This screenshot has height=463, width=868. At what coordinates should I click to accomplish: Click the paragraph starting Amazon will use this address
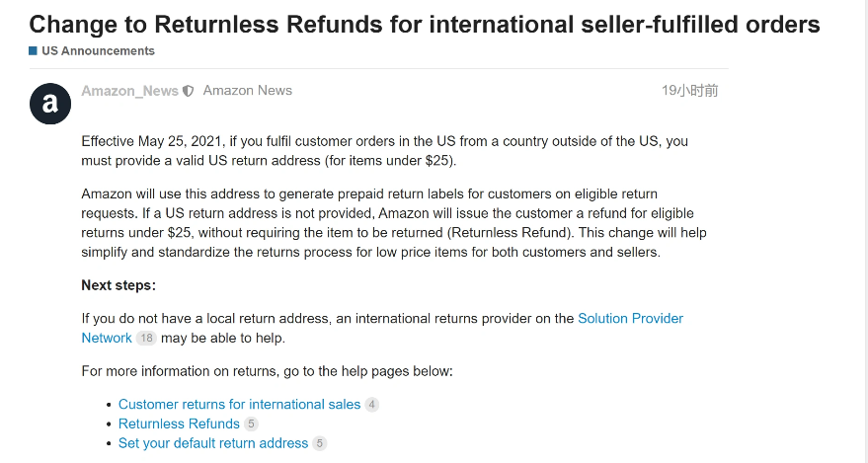[x=393, y=222]
